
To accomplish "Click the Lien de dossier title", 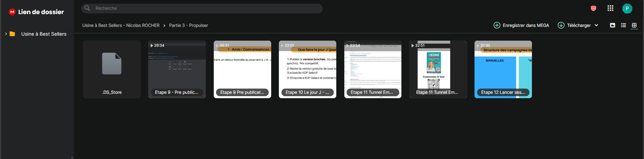I will [41, 12].
